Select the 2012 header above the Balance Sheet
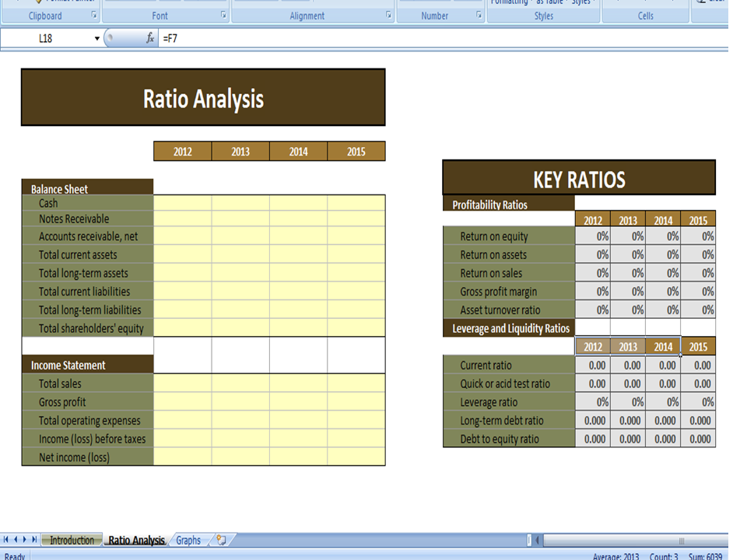This screenshot has width=747, height=560. click(182, 152)
